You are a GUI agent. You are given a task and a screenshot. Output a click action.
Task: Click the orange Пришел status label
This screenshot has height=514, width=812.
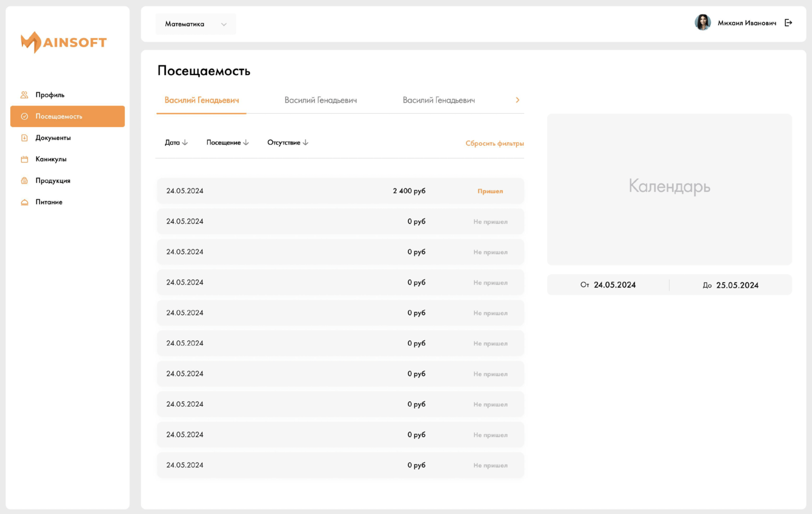pos(490,191)
